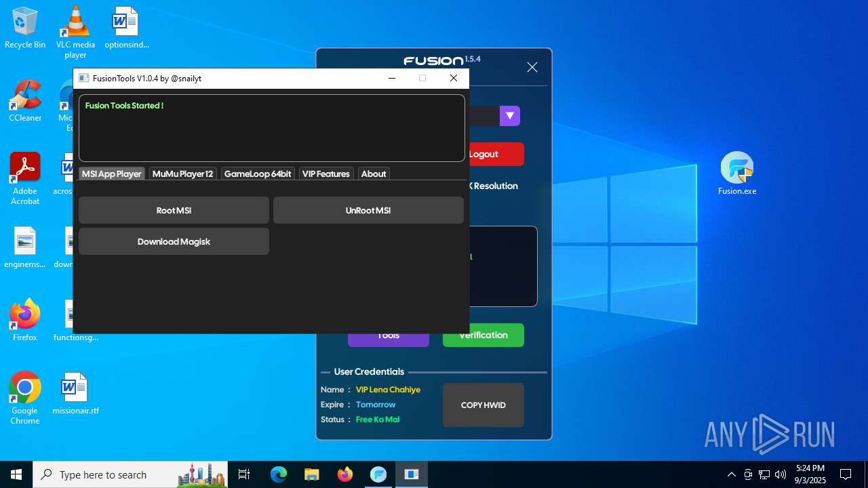Click the FusionTools log output box
Image resolution: width=868 pixels, height=488 pixels.
click(x=271, y=128)
